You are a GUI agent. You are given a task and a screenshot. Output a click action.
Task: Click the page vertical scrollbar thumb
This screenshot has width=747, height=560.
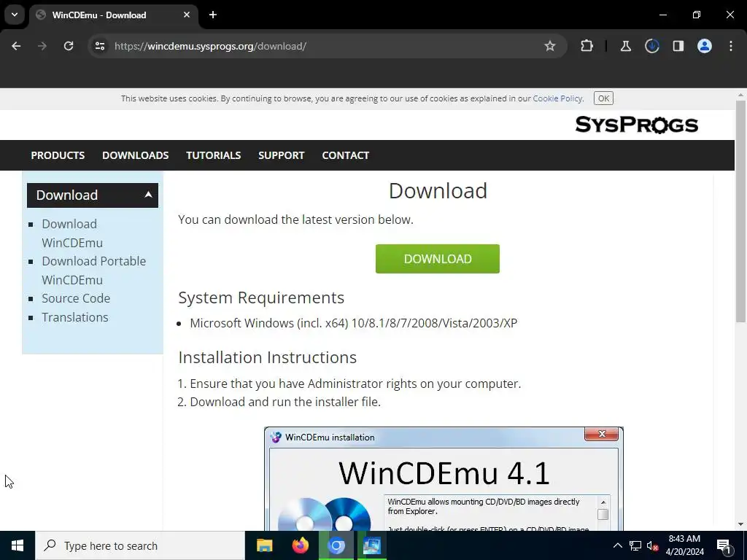click(x=740, y=211)
